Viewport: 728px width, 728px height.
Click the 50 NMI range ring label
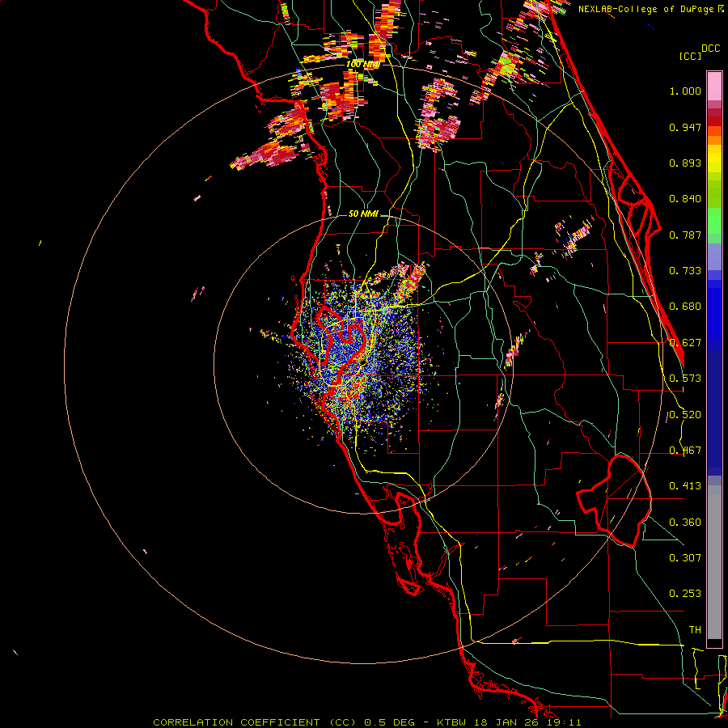pos(363,214)
